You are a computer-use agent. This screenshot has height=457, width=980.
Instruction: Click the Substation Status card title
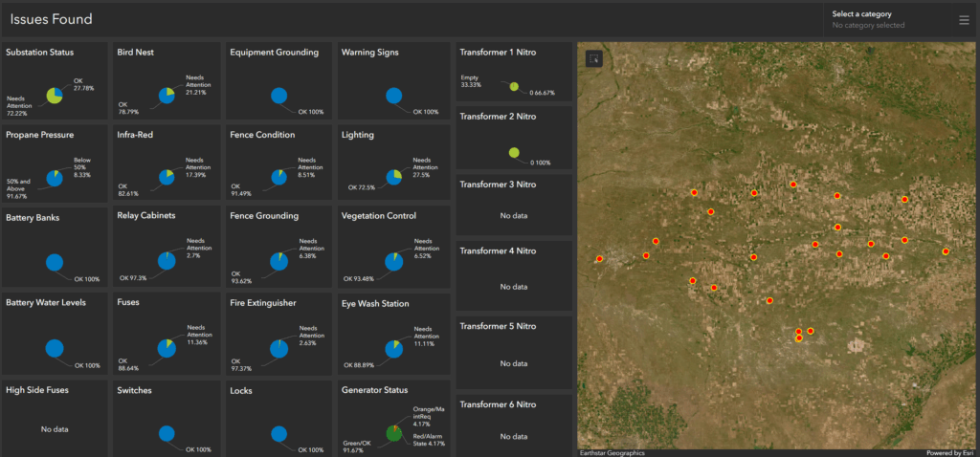point(40,53)
